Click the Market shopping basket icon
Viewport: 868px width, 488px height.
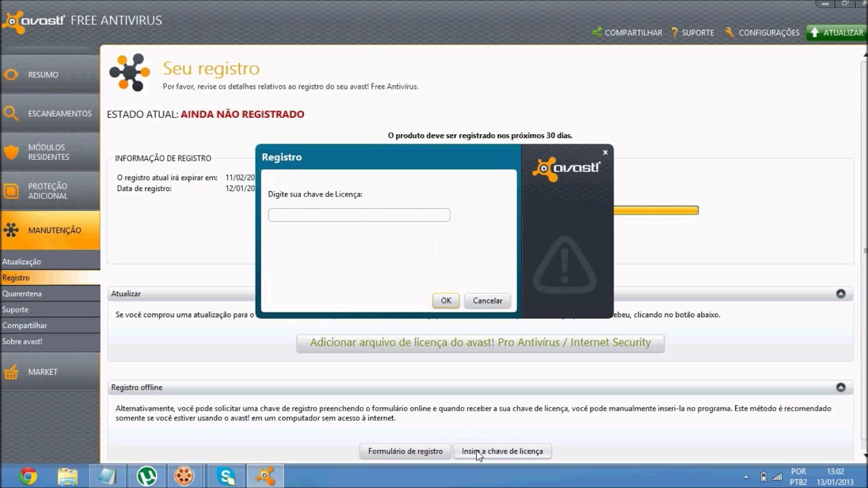coord(11,372)
